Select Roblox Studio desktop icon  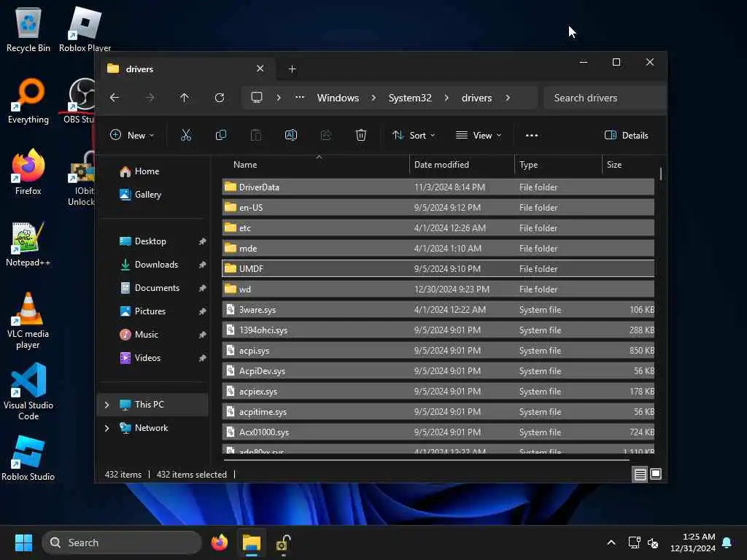28,458
